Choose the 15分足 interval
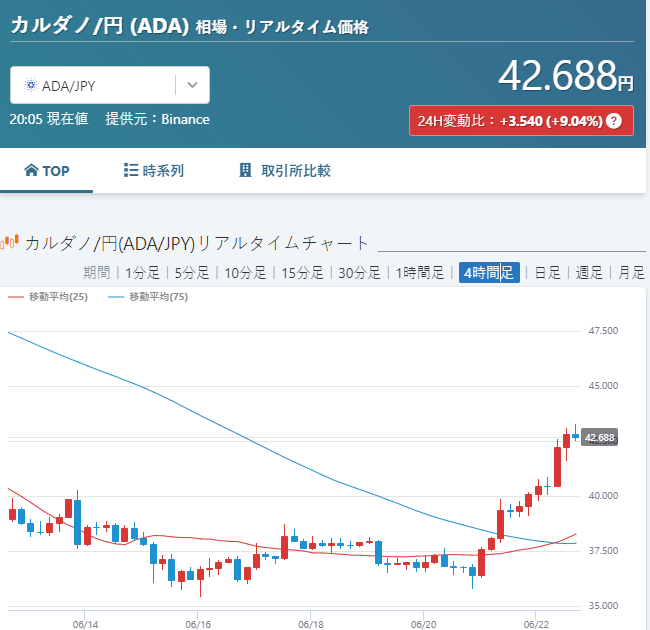The image size is (650, 630). [302, 273]
